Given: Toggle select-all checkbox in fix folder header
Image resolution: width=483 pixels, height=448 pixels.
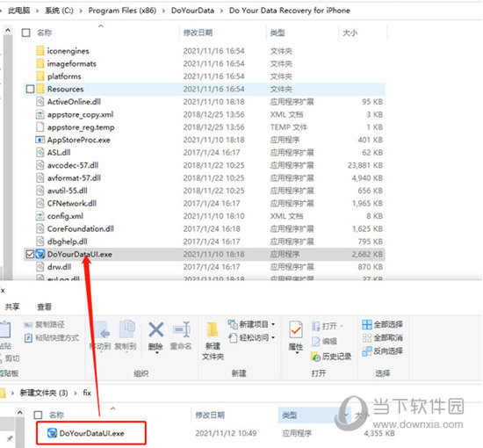Looking at the screenshot, I should 38,415.
